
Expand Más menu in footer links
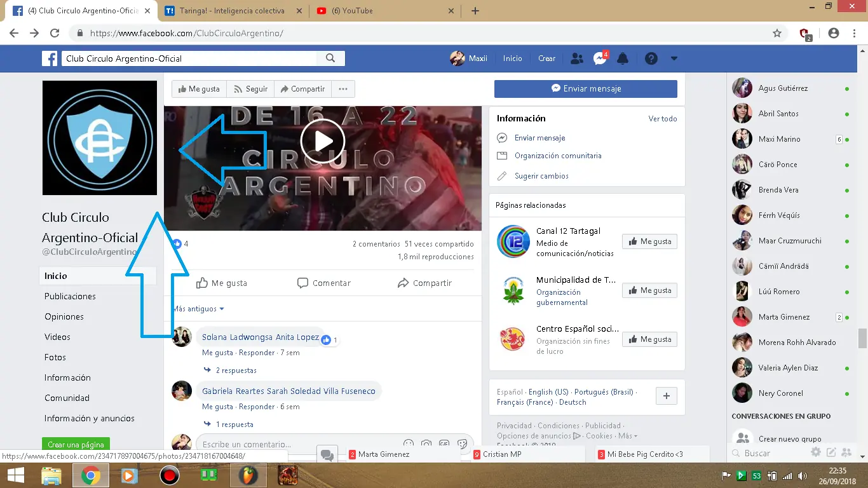(628, 436)
